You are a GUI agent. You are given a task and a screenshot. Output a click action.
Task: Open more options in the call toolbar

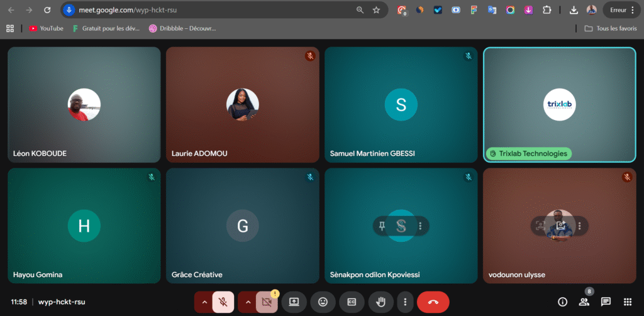click(x=406, y=302)
